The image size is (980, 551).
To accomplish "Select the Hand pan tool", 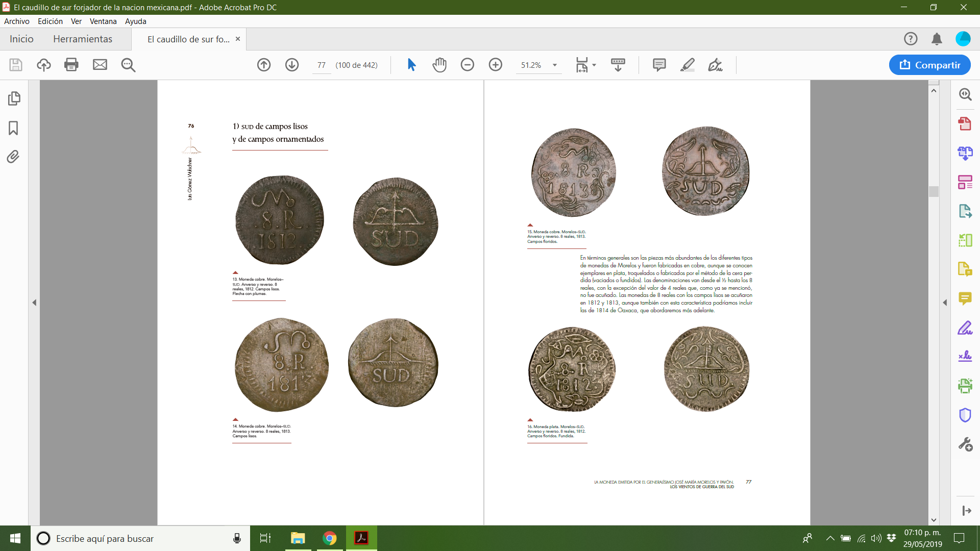I will [x=439, y=65].
